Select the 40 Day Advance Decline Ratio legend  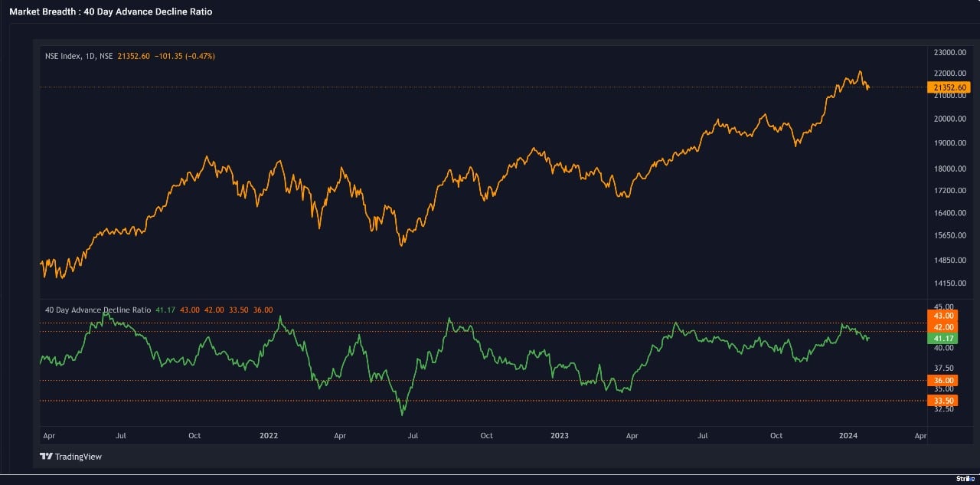pyautogui.click(x=98, y=310)
